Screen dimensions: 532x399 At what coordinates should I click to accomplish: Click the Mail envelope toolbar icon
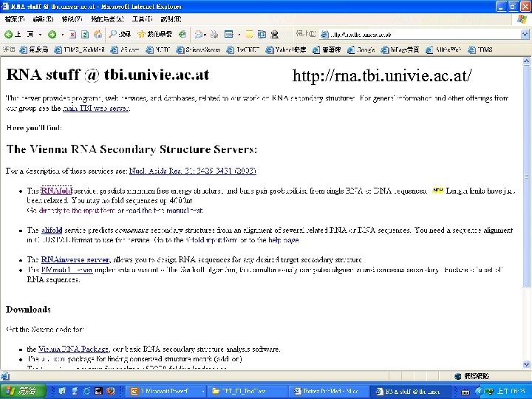click(199, 34)
